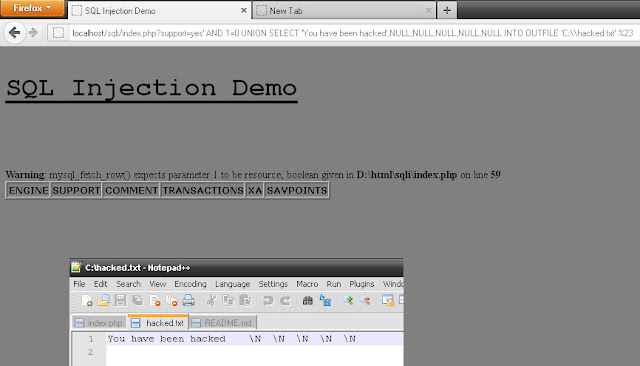The width and height of the screenshot is (640, 366).
Task: Click the COMMENT table header
Action: pyautogui.click(x=131, y=191)
